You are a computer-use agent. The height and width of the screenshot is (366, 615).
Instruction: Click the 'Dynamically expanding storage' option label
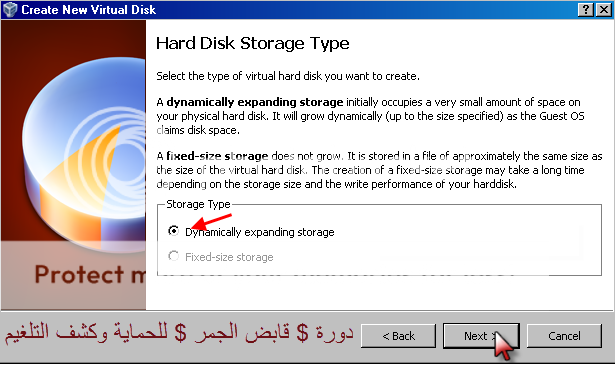pos(260,232)
